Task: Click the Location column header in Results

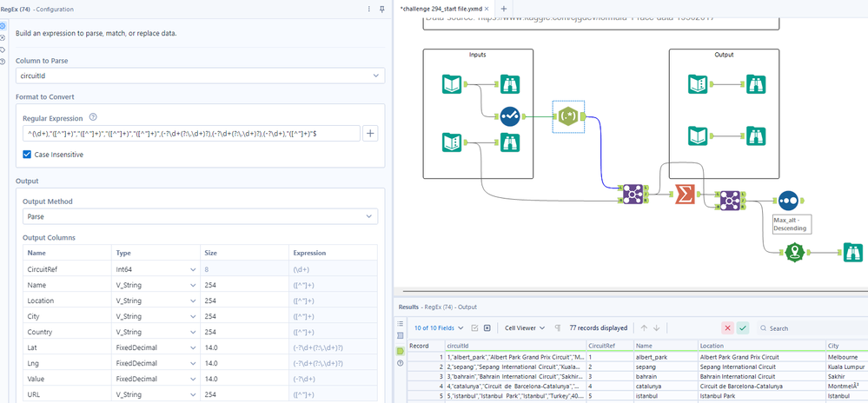Action: pos(761,346)
